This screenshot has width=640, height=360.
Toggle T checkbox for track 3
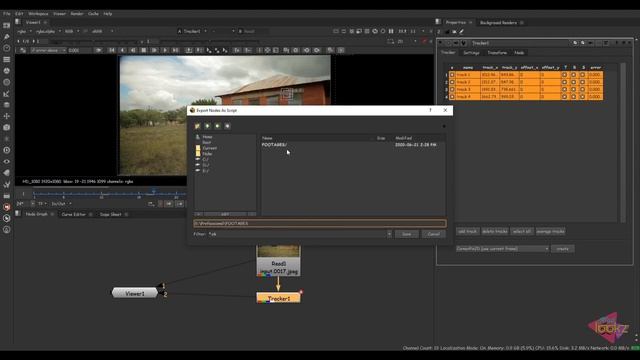pyautogui.click(x=564, y=89)
